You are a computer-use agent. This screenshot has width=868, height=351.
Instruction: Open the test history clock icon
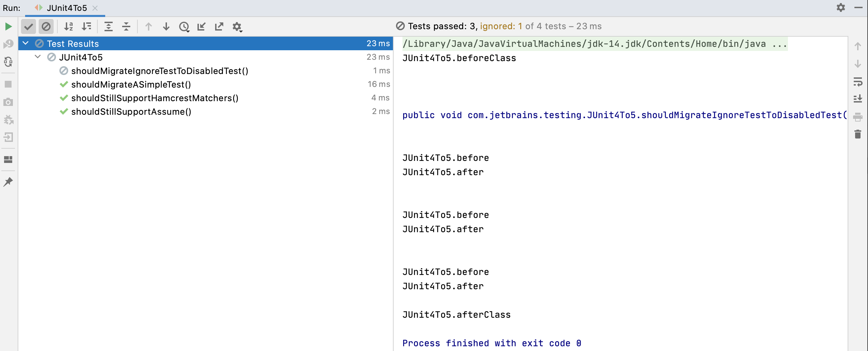[184, 27]
